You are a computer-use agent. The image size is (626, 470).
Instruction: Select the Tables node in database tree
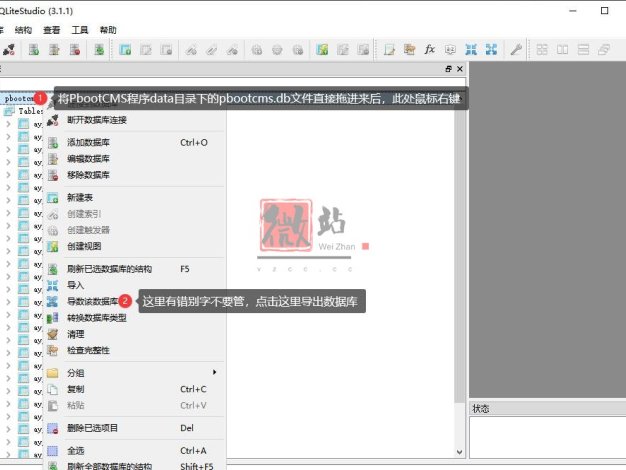[x=30, y=111]
